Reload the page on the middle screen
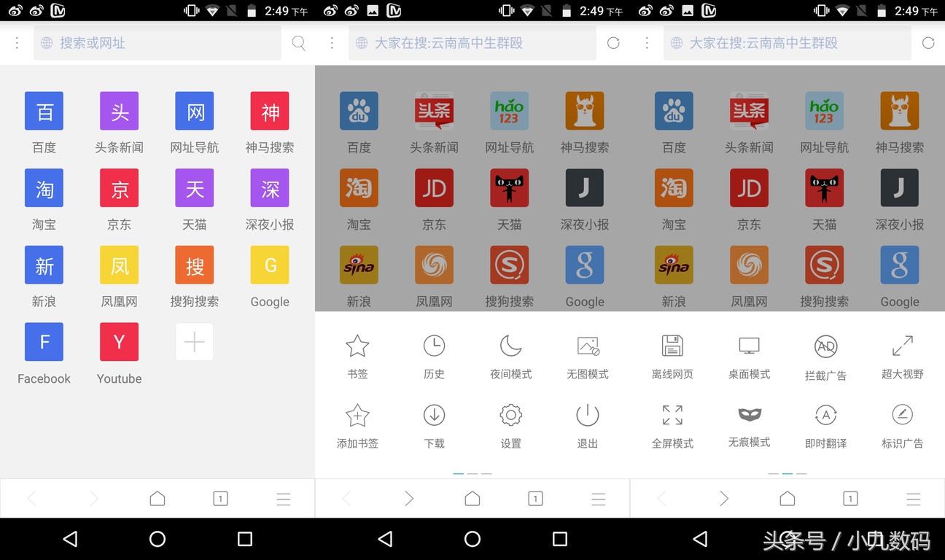This screenshot has width=945, height=560. tap(613, 43)
